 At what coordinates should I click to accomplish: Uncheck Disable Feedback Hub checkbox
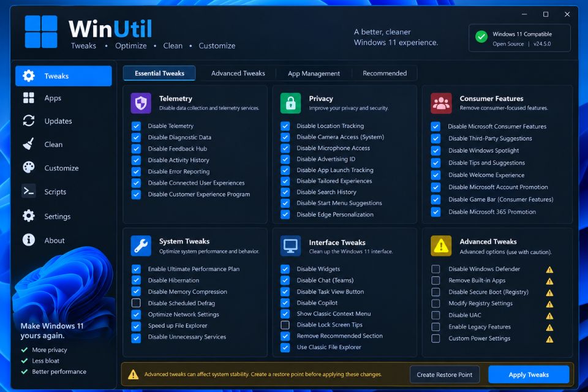point(136,149)
